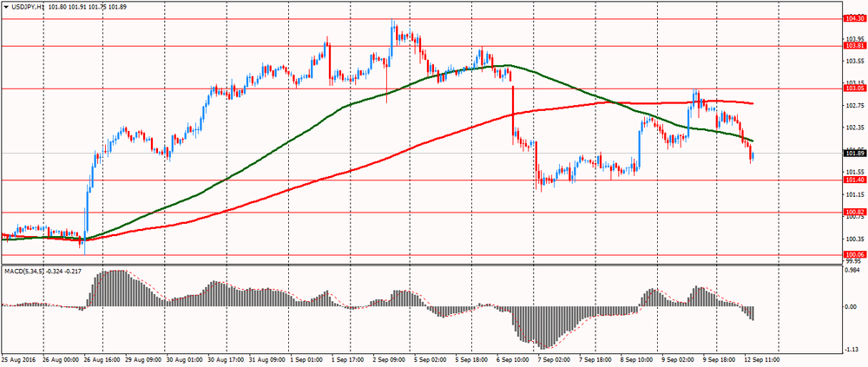This screenshot has height=367, width=868.
Task: Click the MACD(5,34,5) indicator label
Action: [23, 272]
